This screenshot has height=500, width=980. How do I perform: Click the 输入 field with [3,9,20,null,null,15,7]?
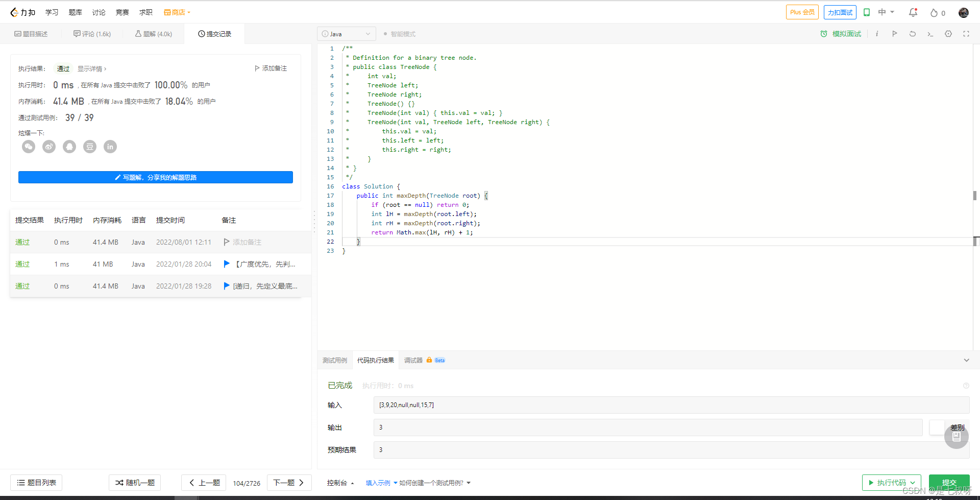(x=672, y=405)
